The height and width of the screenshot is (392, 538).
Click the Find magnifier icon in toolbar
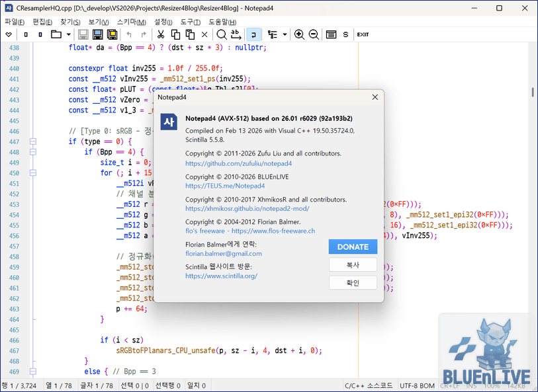222,34
